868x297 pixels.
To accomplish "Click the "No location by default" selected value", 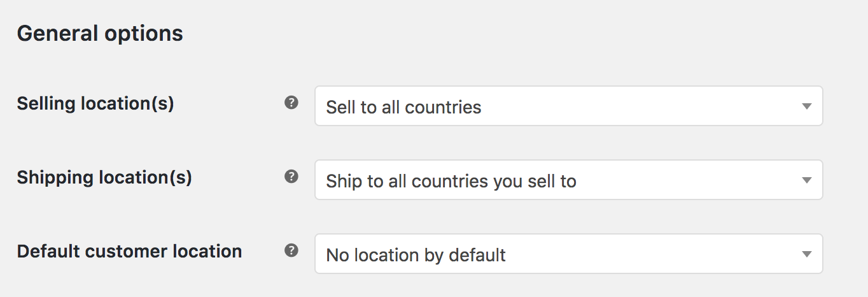I will [416, 255].
